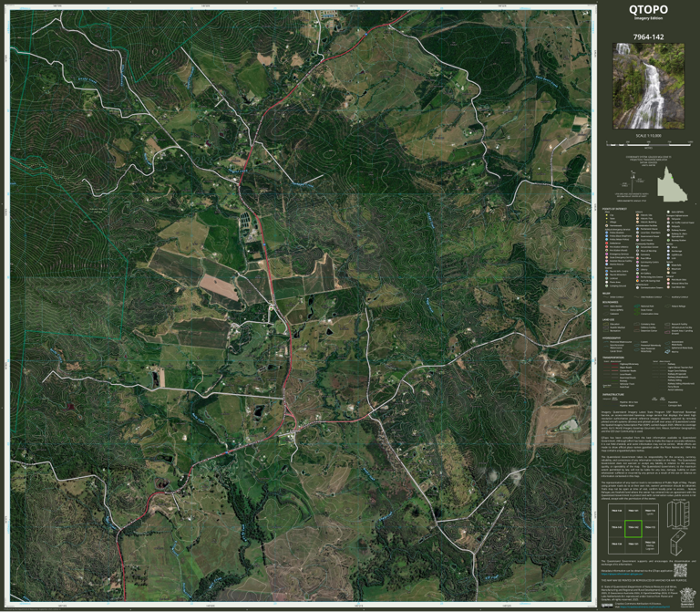
Task: Click the folded map box diagram
Action: (x=677, y=544)
